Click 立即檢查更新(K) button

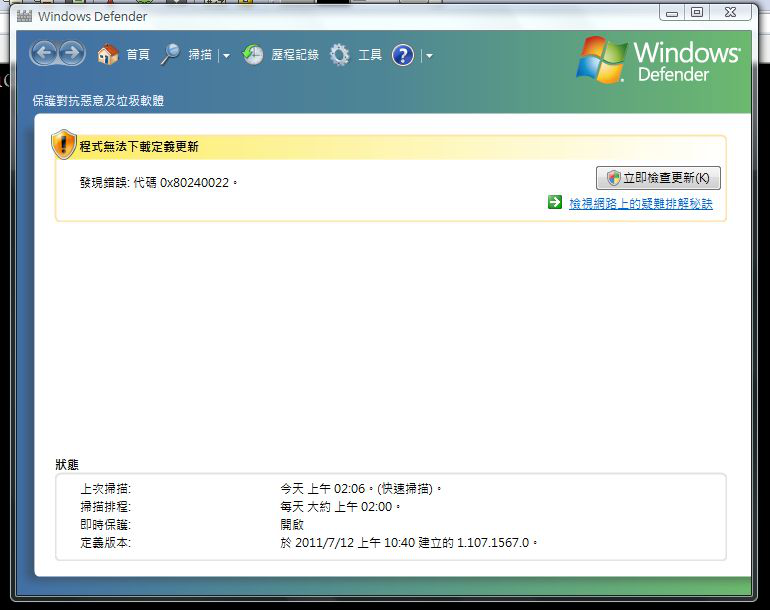click(x=658, y=178)
